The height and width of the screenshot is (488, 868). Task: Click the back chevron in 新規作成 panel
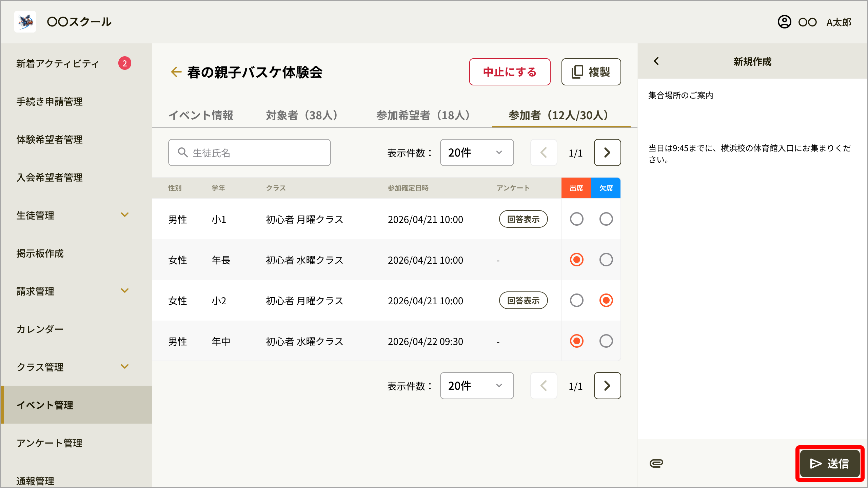656,61
